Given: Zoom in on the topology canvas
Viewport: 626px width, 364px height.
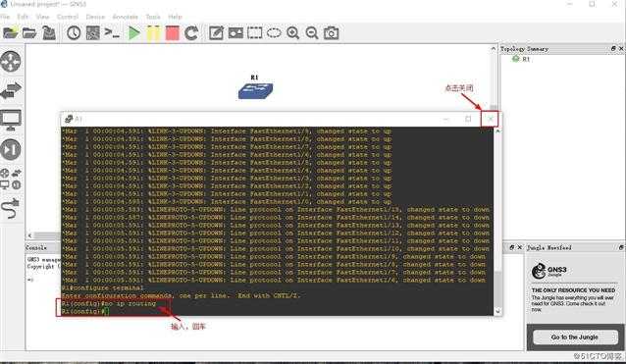Looking at the screenshot, I should [x=292, y=32].
